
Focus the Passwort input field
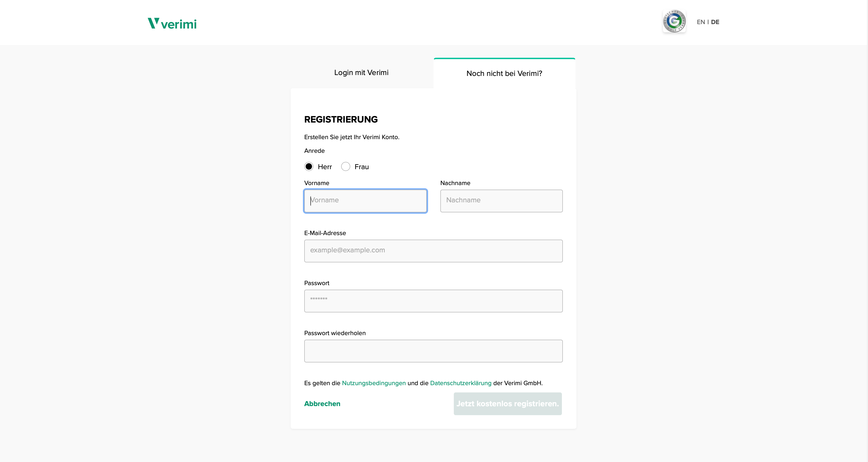(433, 301)
